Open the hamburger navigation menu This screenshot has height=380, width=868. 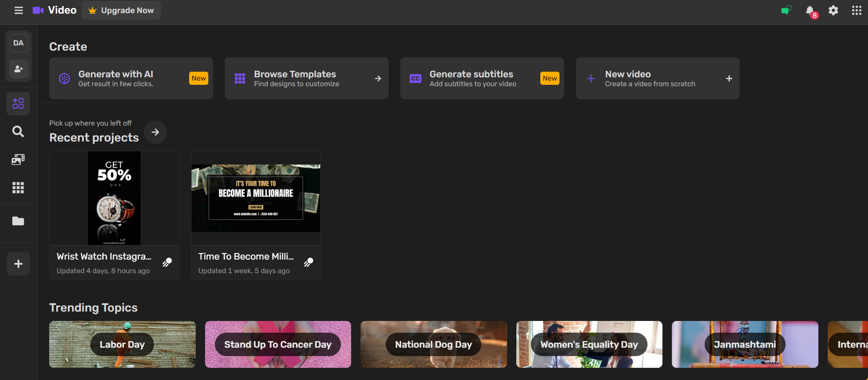click(x=19, y=10)
